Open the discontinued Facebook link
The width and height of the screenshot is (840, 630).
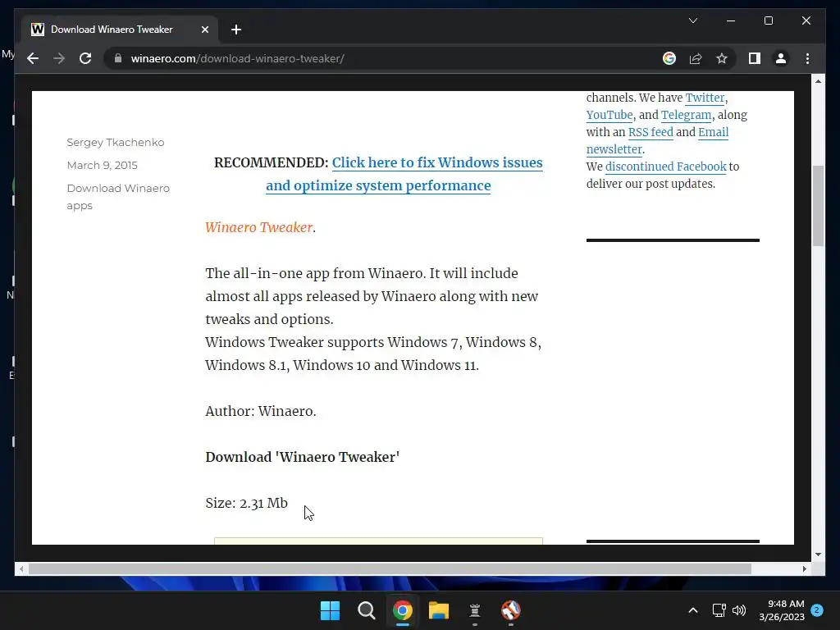click(665, 166)
